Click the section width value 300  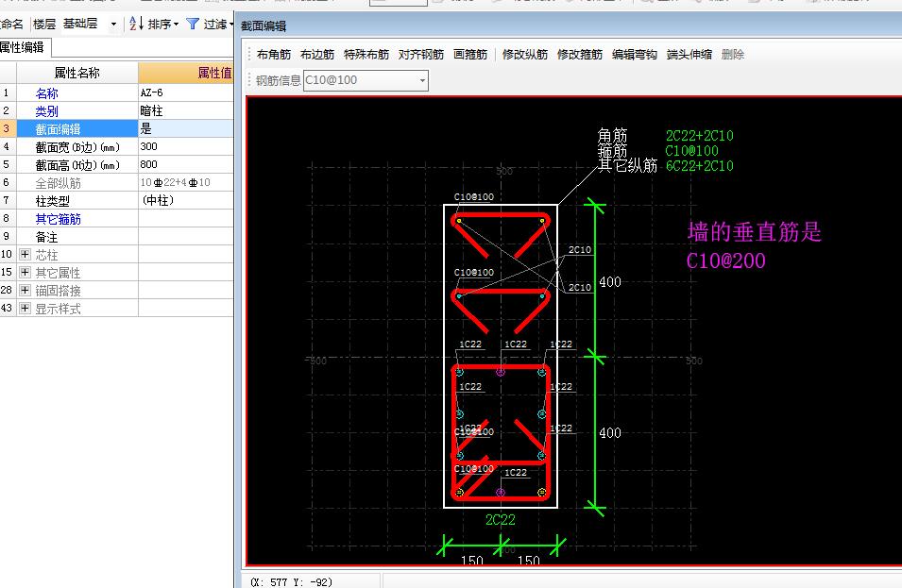coord(186,146)
